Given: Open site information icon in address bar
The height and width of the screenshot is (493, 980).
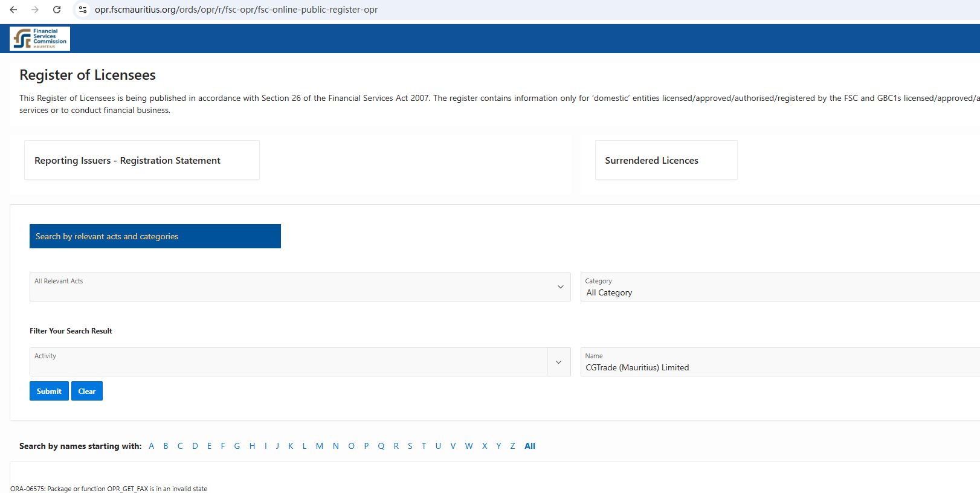Looking at the screenshot, I should (x=83, y=10).
